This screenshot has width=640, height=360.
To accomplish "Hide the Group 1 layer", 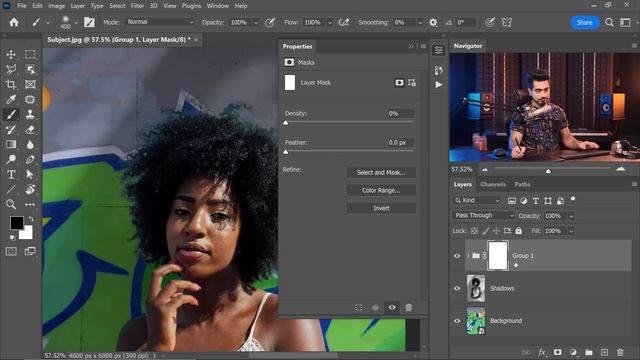I will pos(457,256).
